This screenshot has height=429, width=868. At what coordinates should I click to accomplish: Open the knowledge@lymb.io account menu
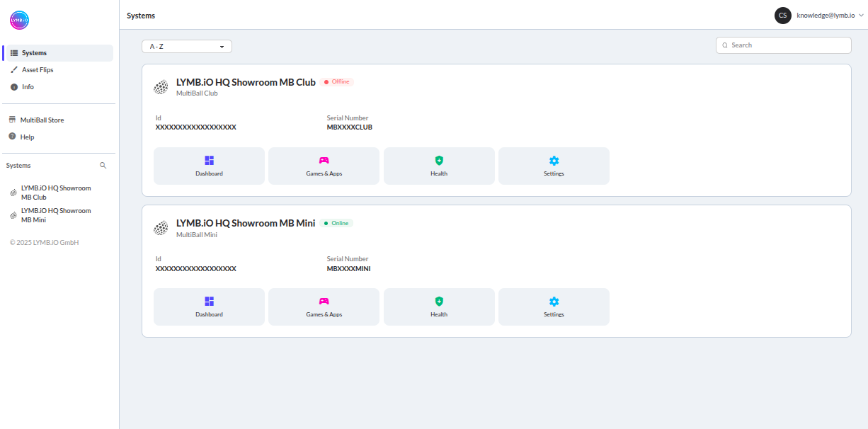824,15
